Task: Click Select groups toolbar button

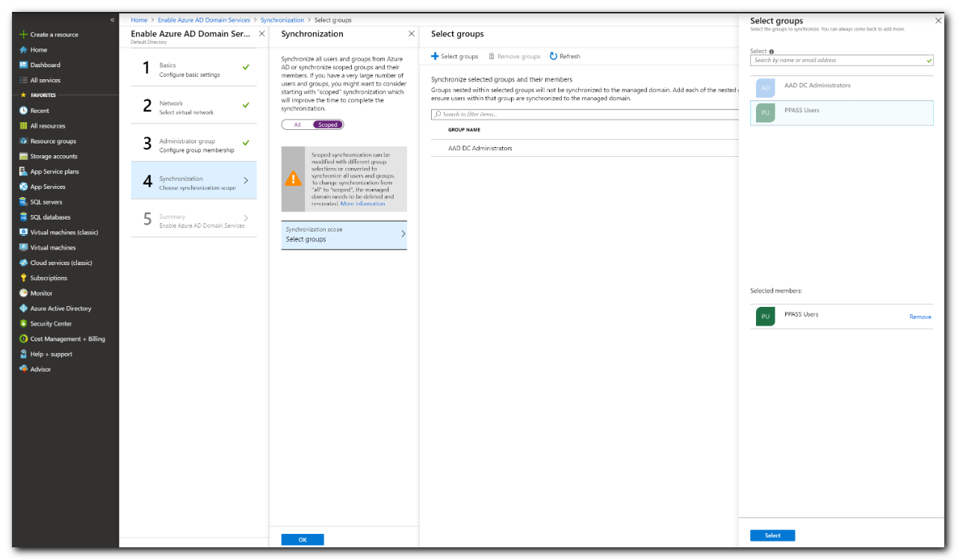Action: [455, 56]
